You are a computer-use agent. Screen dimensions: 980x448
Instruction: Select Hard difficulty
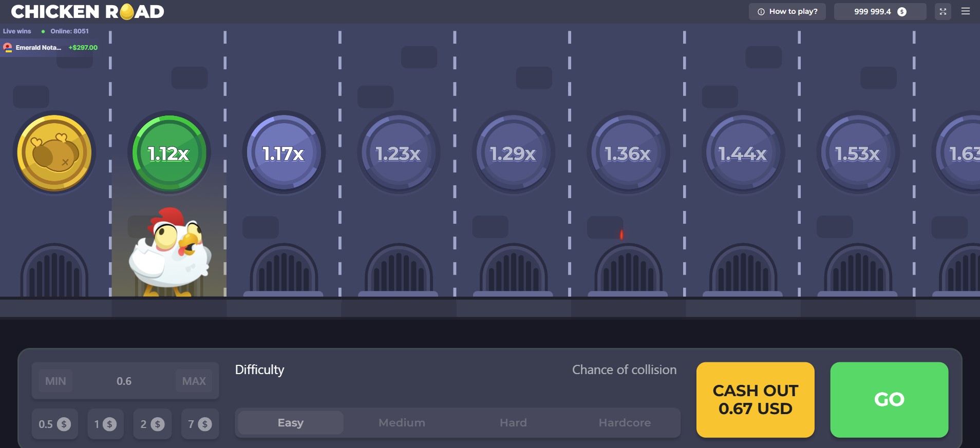[x=514, y=423]
